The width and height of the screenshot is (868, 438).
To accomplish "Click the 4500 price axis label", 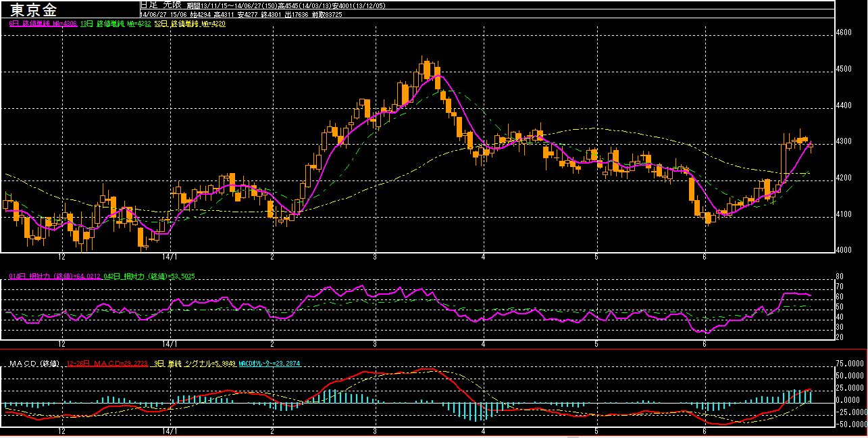I will 843,69.
